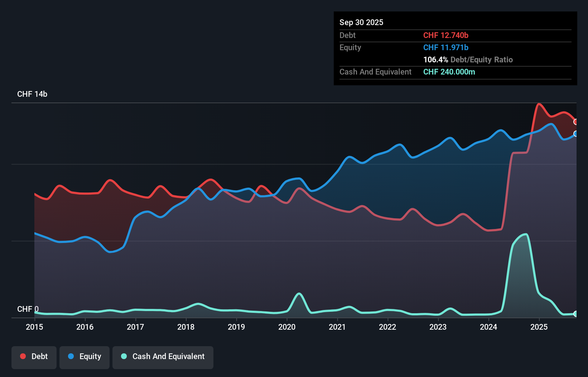
Task: Click the CHF 240.000m cash value
Action: point(449,72)
